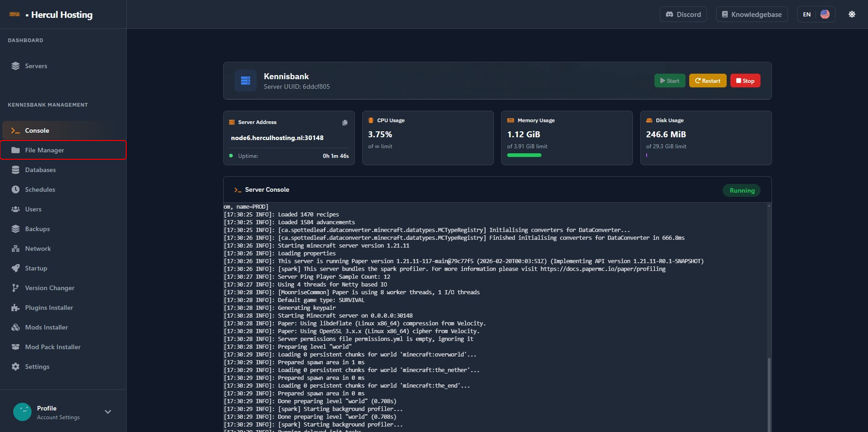Click the server console scrollbar
The width and height of the screenshot is (868, 432).
(x=769, y=394)
